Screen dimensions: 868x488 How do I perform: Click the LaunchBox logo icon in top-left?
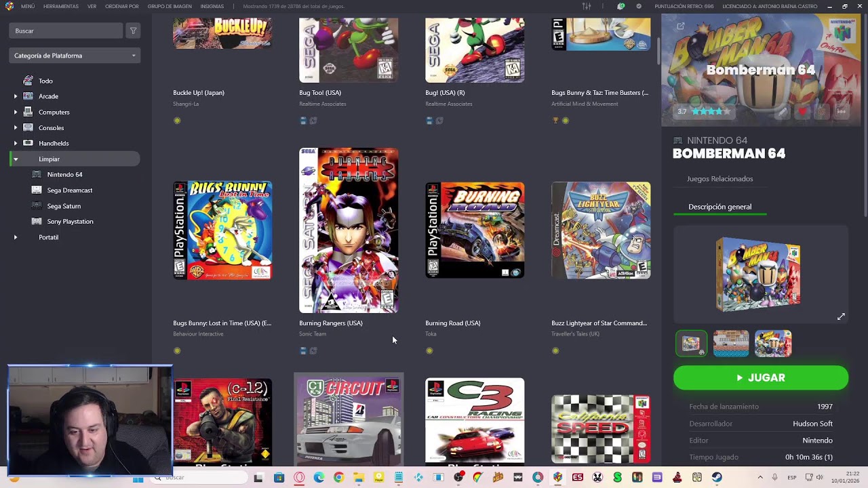point(9,6)
